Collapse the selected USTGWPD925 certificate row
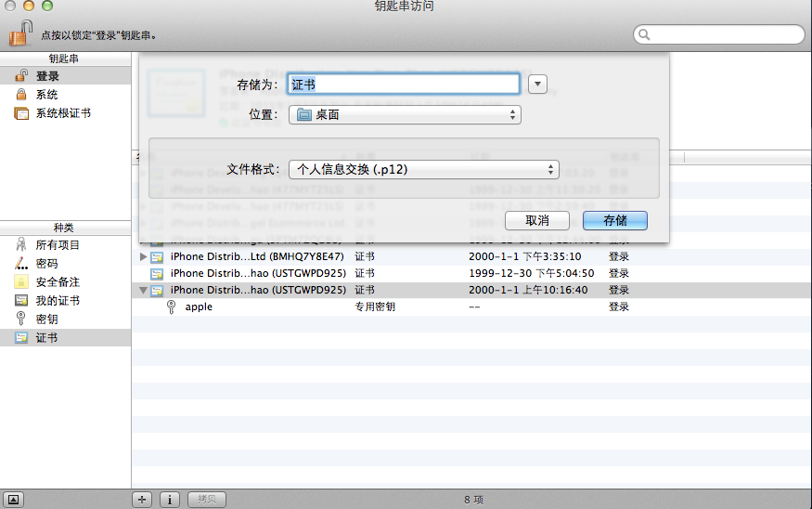The image size is (812, 509). pos(144,291)
